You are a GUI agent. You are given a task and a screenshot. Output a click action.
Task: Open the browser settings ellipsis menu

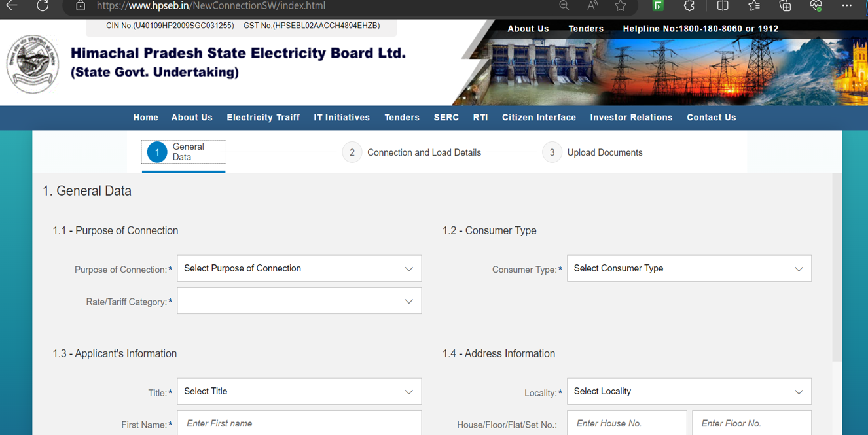[847, 6]
